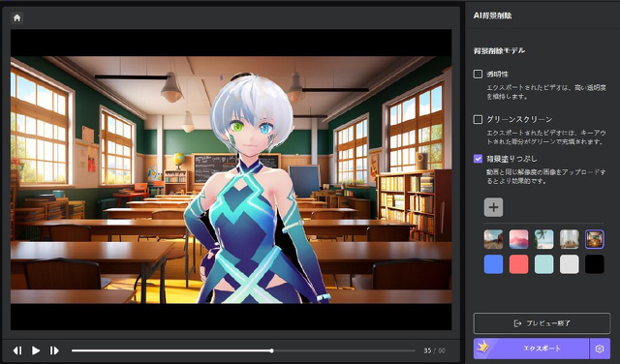Click the エクスポート button
Image resolution: width=620 pixels, height=364 pixels.
click(x=531, y=349)
